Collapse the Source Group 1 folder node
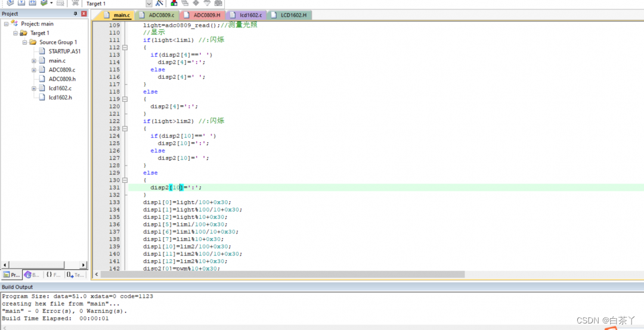Screen dimensions: 644x330 coord(24,42)
